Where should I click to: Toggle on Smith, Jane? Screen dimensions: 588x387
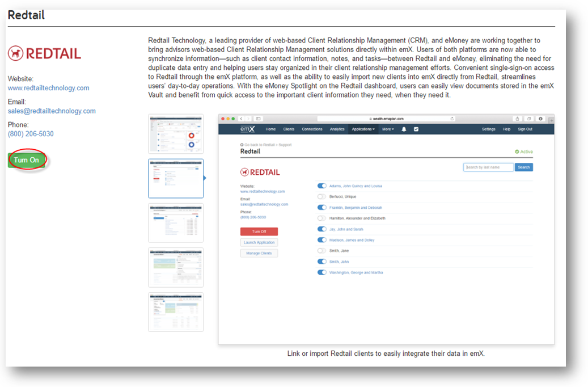tap(322, 251)
